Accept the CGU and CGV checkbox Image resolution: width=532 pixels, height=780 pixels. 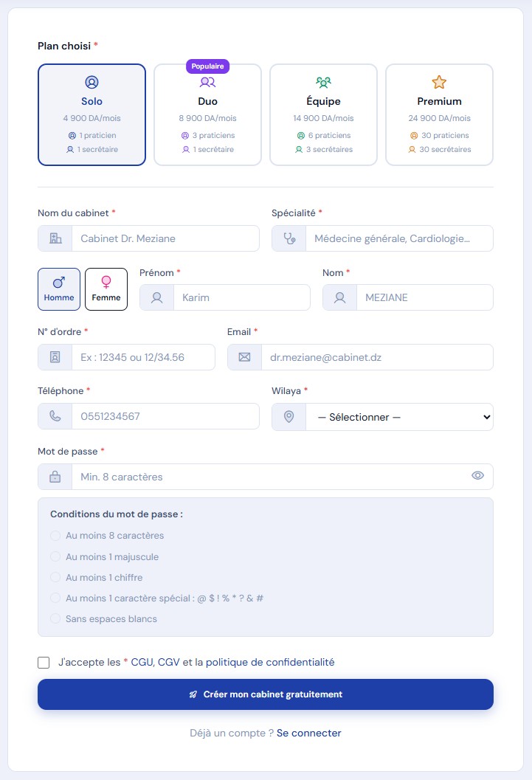44,663
